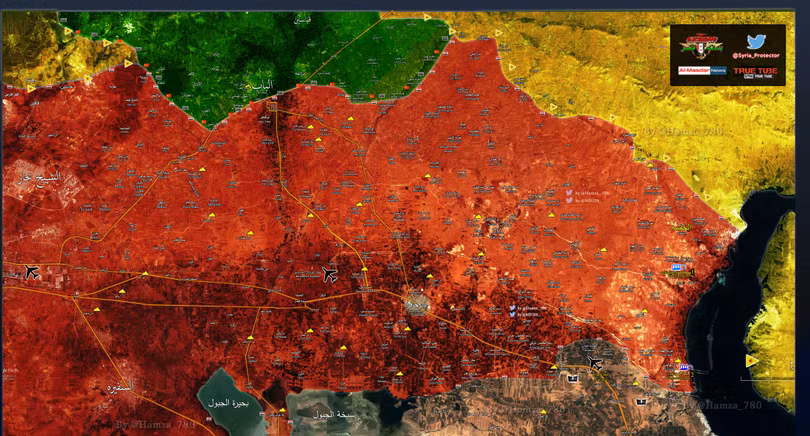Click the green الخفسة town label
Screen dimensions: 810x436
[x=681, y=227]
